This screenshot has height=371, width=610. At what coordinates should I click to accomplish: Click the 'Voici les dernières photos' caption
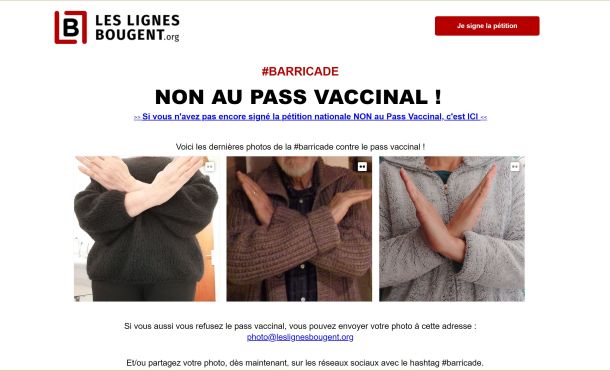pos(300,147)
